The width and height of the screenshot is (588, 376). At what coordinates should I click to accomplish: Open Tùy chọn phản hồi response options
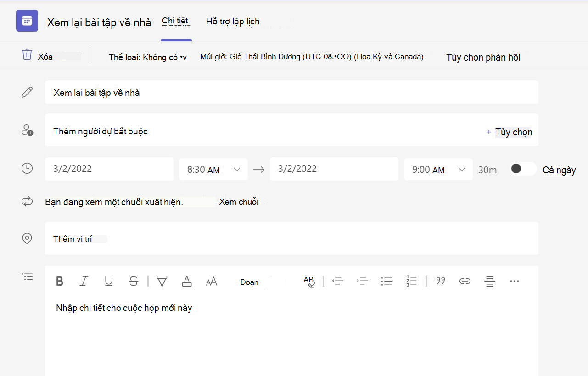483,57
